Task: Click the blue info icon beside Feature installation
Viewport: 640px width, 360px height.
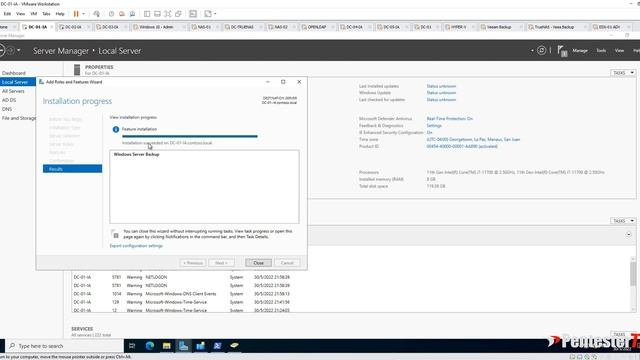Action: tap(116, 129)
